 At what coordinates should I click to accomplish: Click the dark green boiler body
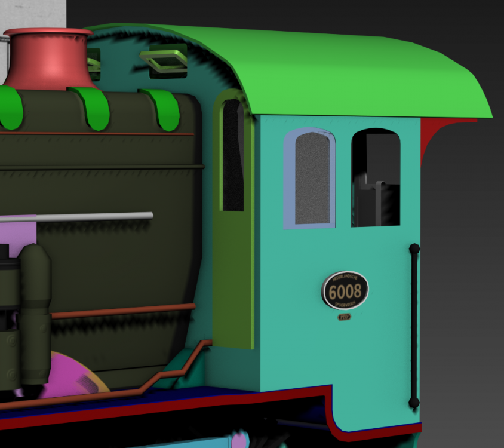pyautogui.click(x=119, y=263)
